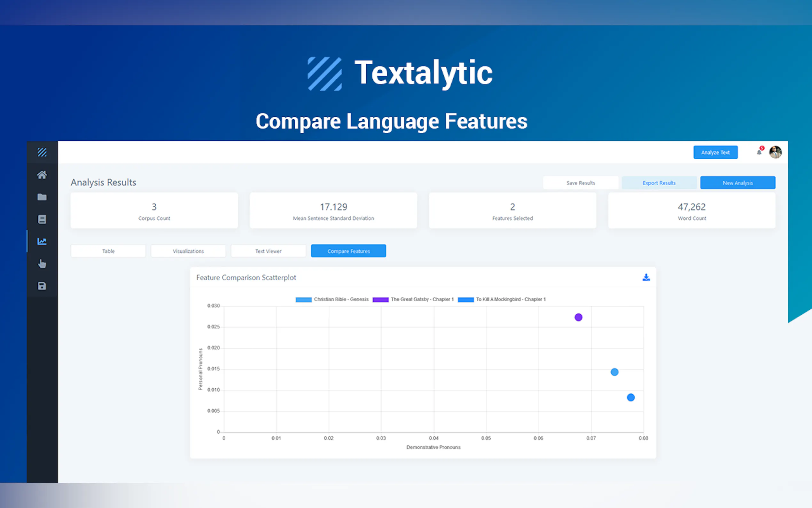Click the purple Great Gatsby data point
812x508 pixels.
(x=578, y=317)
